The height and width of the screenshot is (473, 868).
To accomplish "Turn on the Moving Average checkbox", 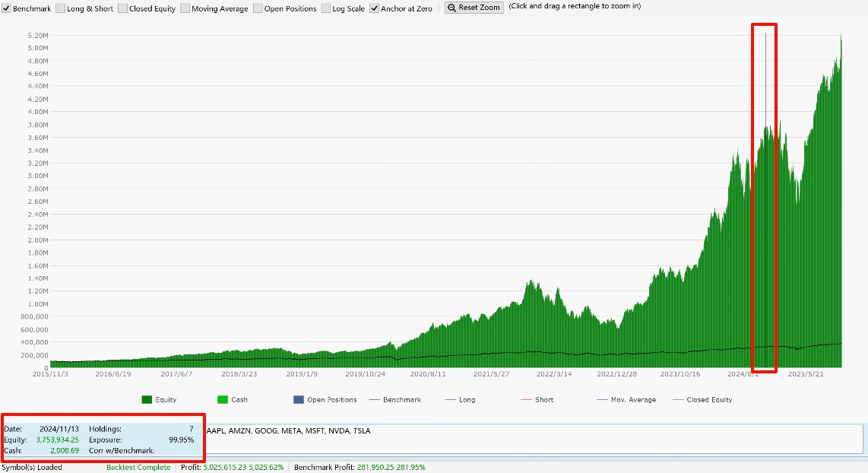I will (x=185, y=8).
